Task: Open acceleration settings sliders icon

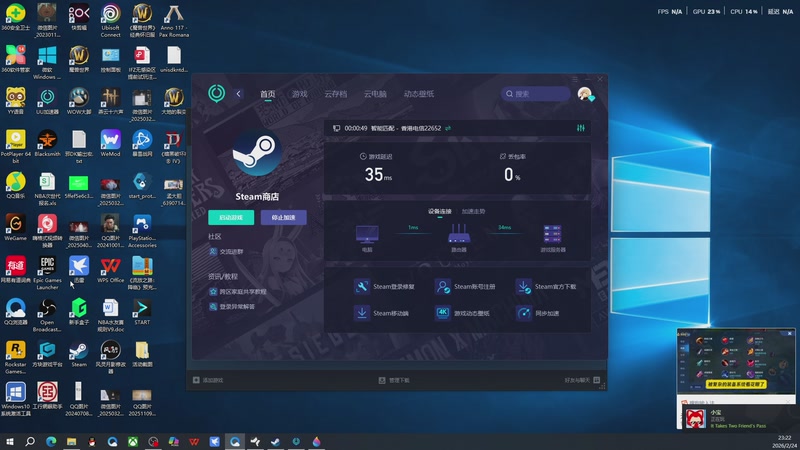Action: click(581, 128)
